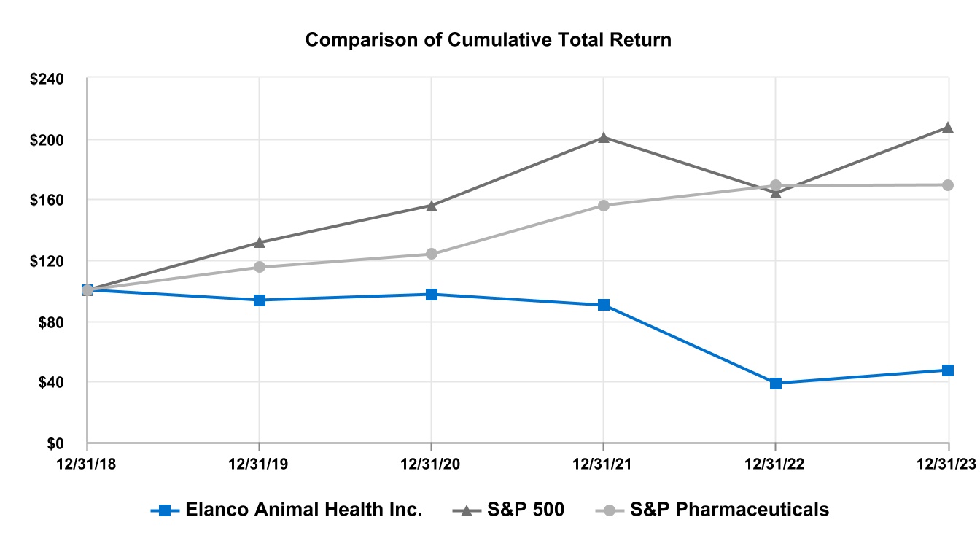Select S&P 500 triangle marker at 12/31/23
Viewport: 980px width, 560px height.
pos(948,127)
